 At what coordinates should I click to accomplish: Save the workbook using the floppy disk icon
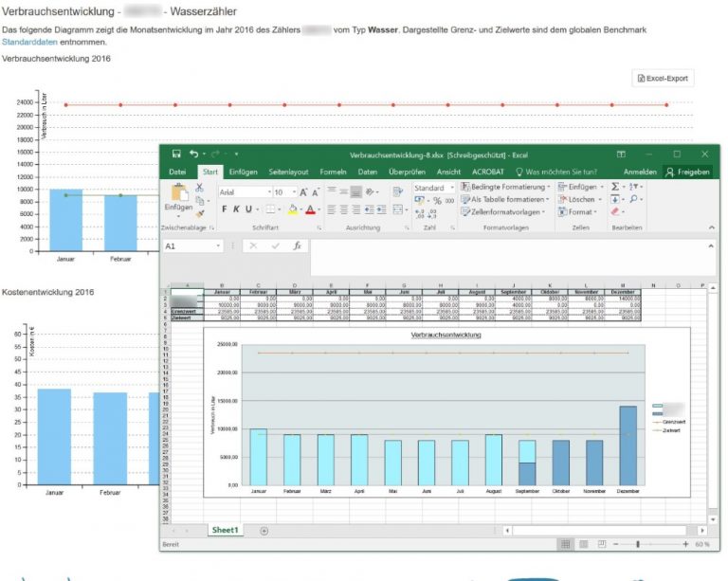[x=176, y=154]
